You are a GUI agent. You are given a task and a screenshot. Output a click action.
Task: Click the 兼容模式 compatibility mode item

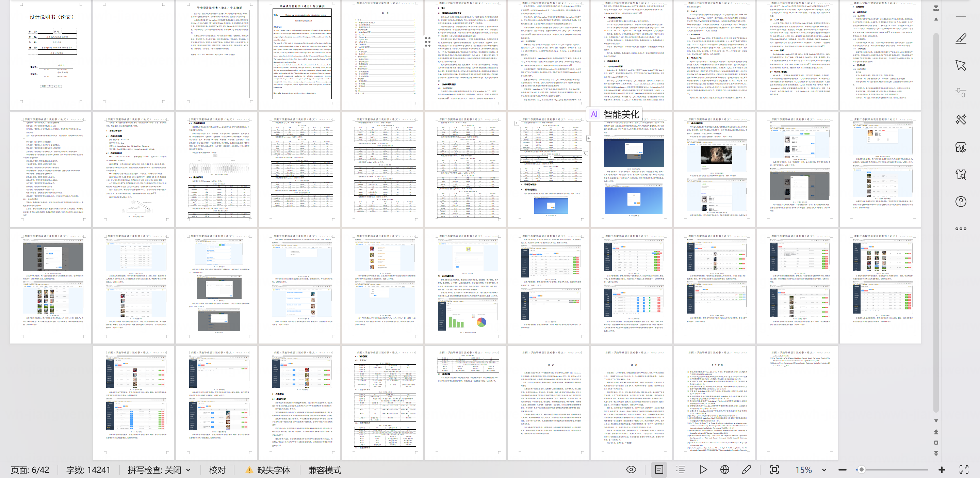point(325,470)
